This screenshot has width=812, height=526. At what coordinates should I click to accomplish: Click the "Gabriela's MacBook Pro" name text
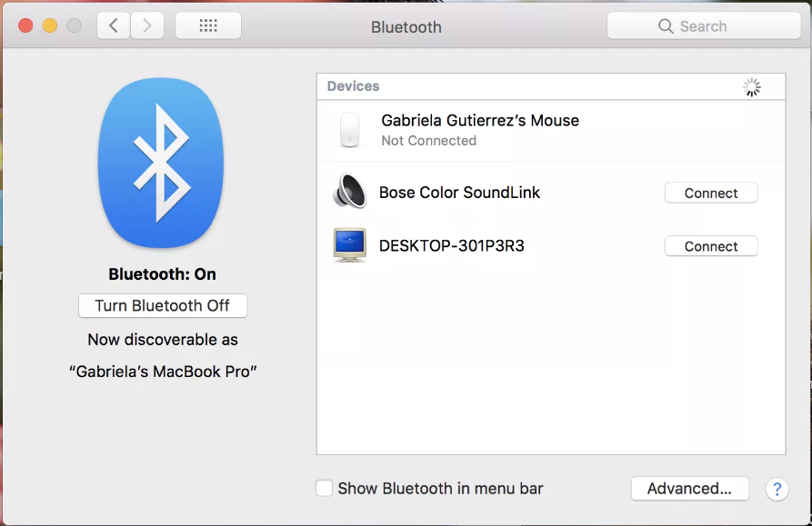point(163,372)
